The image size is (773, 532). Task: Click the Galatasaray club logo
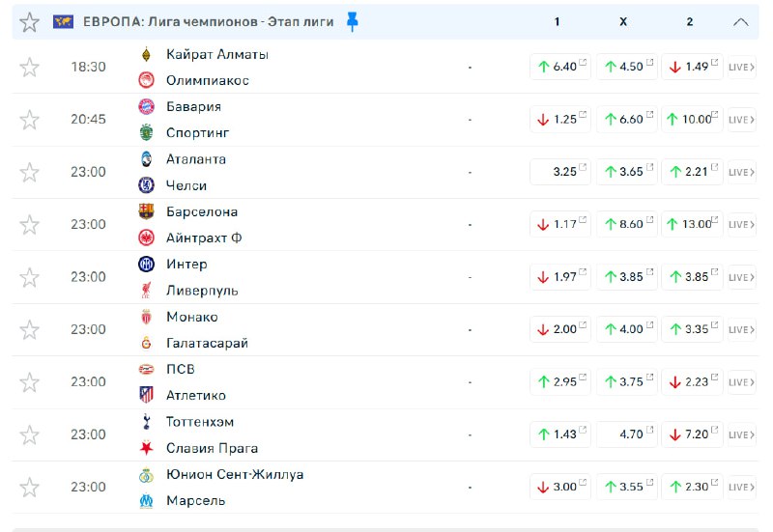147,344
